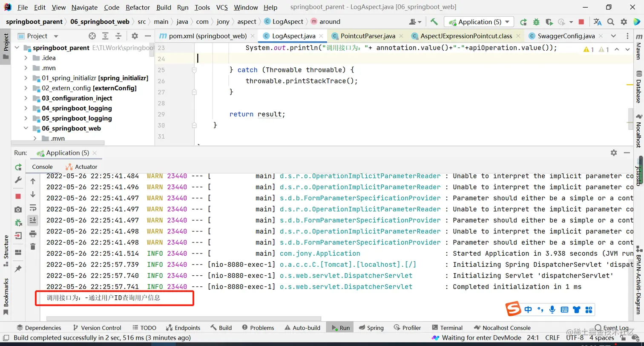This screenshot has width=644, height=346.
Task: Print the console output
Action: click(33, 234)
